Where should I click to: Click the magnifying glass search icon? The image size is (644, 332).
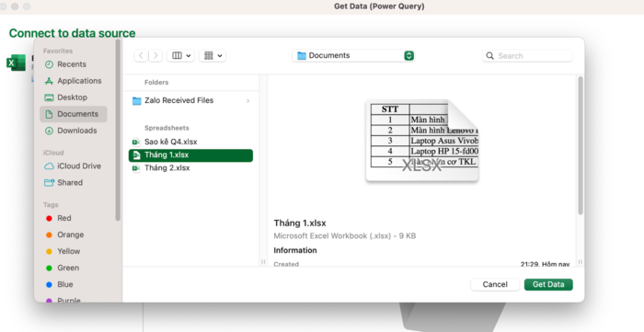pyautogui.click(x=490, y=56)
